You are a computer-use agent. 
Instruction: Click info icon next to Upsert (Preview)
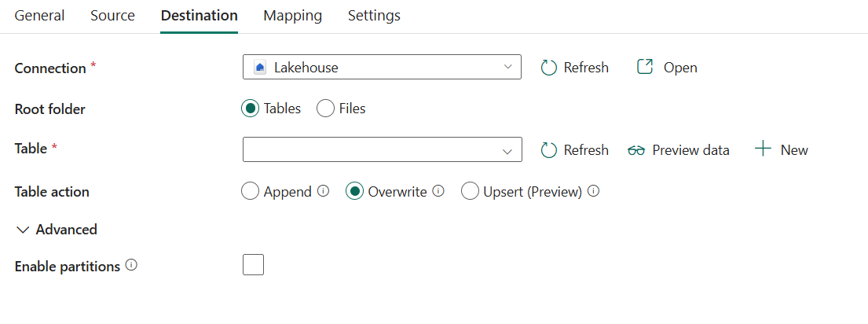pos(594,191)
